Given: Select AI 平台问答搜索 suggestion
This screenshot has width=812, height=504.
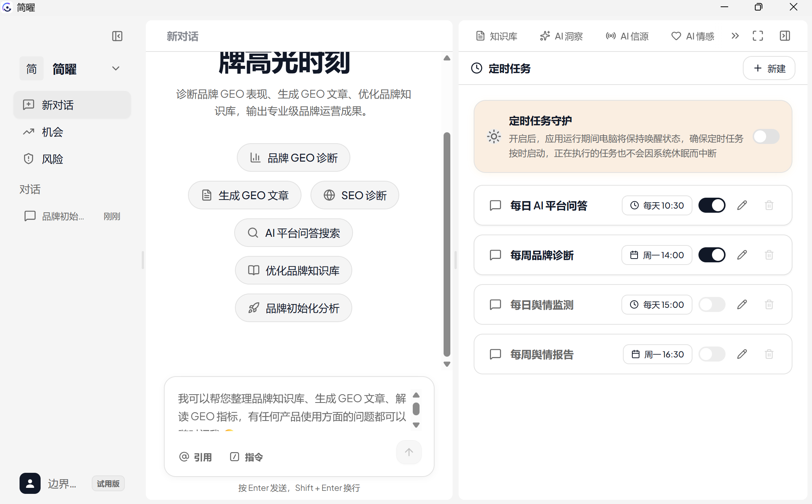Looking at the screenshot, I should tap(293, 233).
